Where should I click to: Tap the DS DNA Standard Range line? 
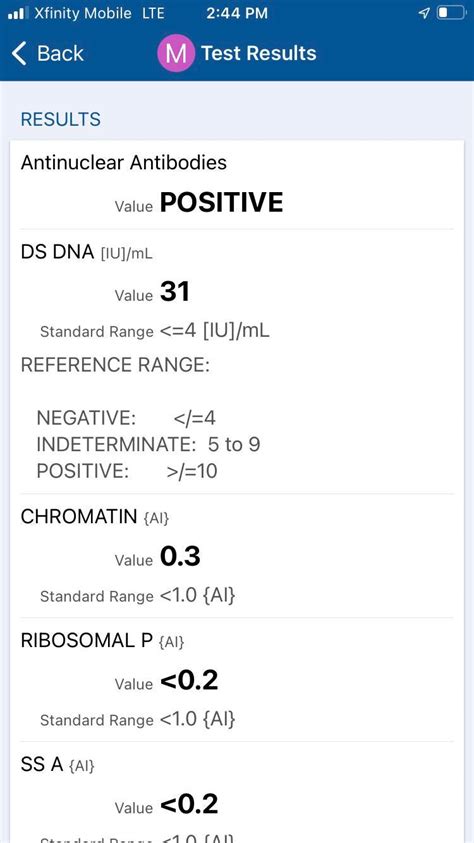pyautogui.click(x=155, y=331)
